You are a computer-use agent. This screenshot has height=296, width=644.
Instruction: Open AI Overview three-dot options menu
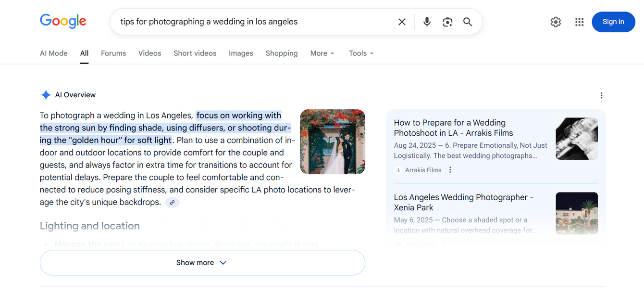pyautogui.click(x=601, y=95)
